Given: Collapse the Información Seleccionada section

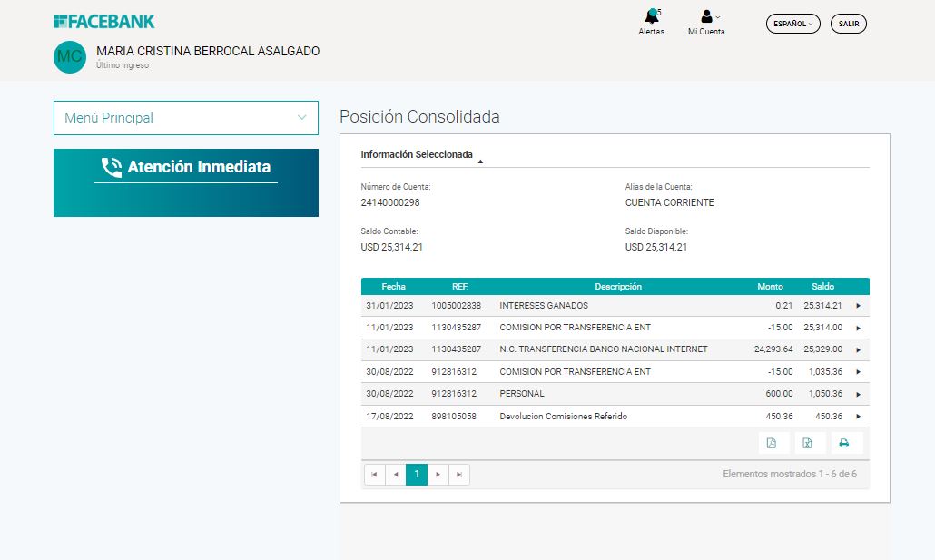Looking at the screenshot, I should (480, 161).
